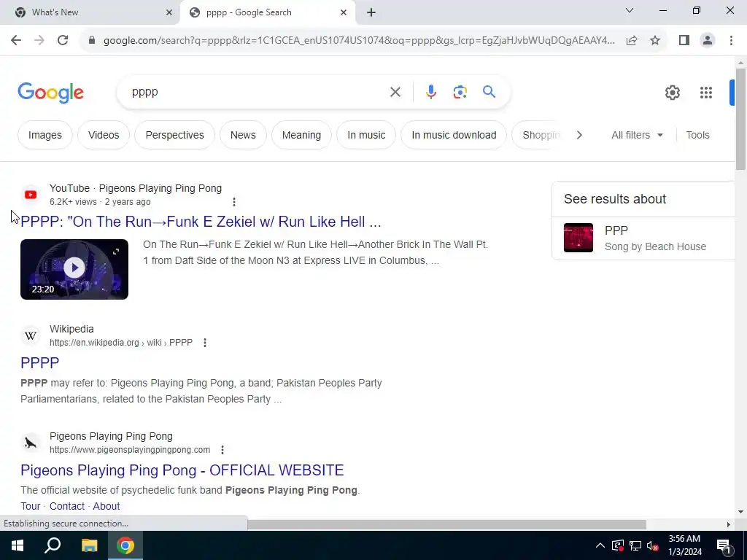Select the Meaning filter chip

pyautogui.click(x=301, y=135)
